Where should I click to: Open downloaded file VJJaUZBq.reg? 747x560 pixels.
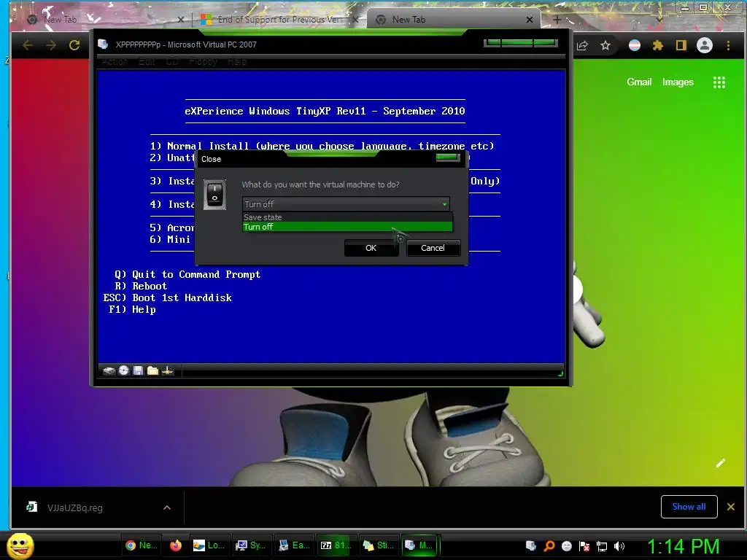click(x=75, y=507)
